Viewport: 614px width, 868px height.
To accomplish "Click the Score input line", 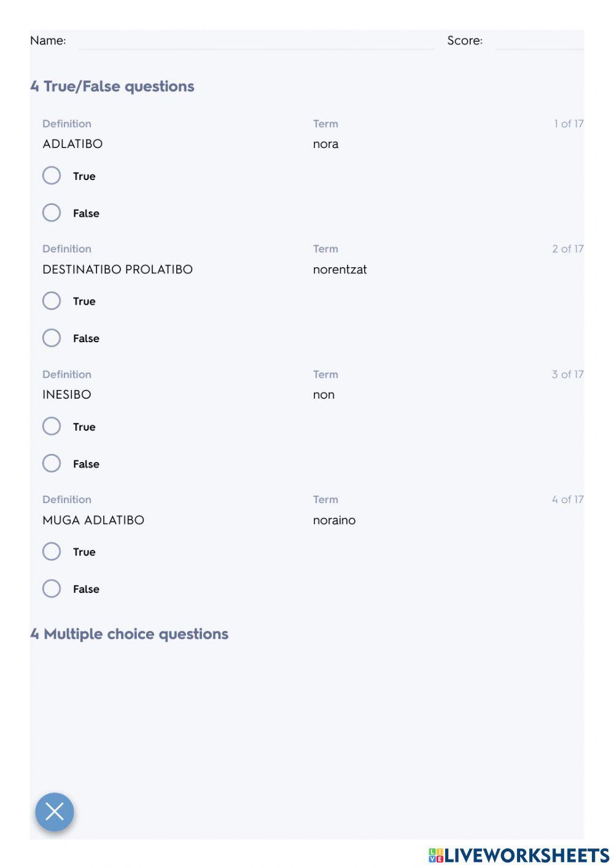I will tap(539, 41).
